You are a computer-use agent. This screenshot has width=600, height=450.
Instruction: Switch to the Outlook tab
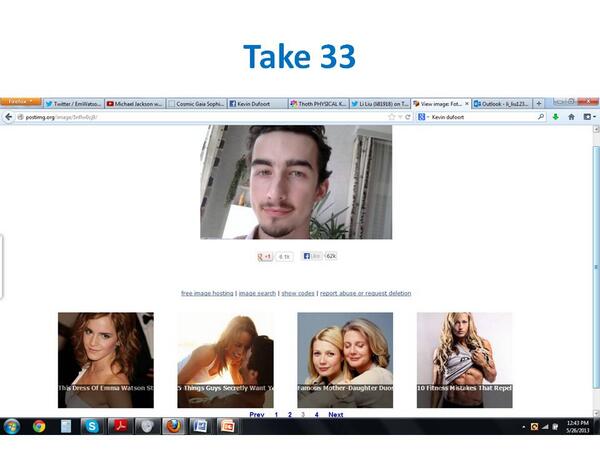502,104
